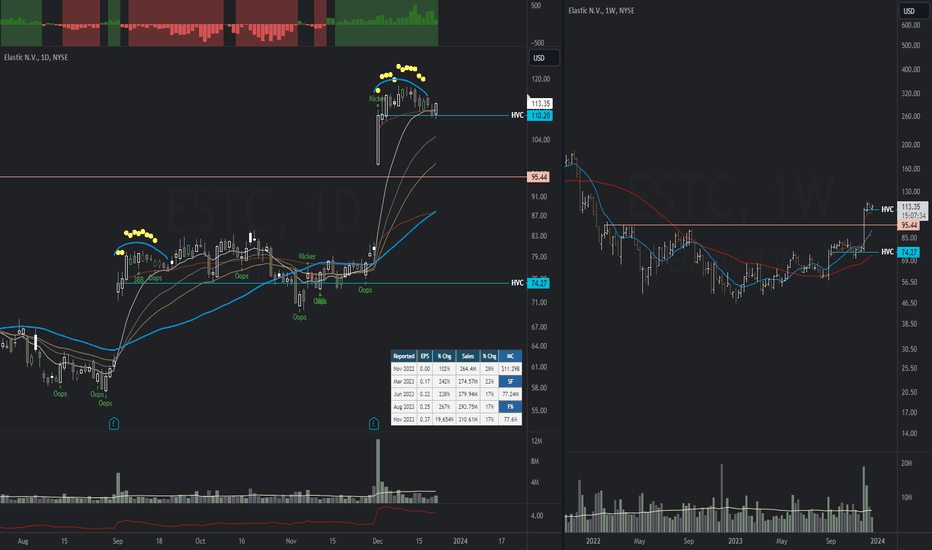932x550 pixels.
Task: Click the 'EPS' header in the earnings table
Action: coord(425,356)
